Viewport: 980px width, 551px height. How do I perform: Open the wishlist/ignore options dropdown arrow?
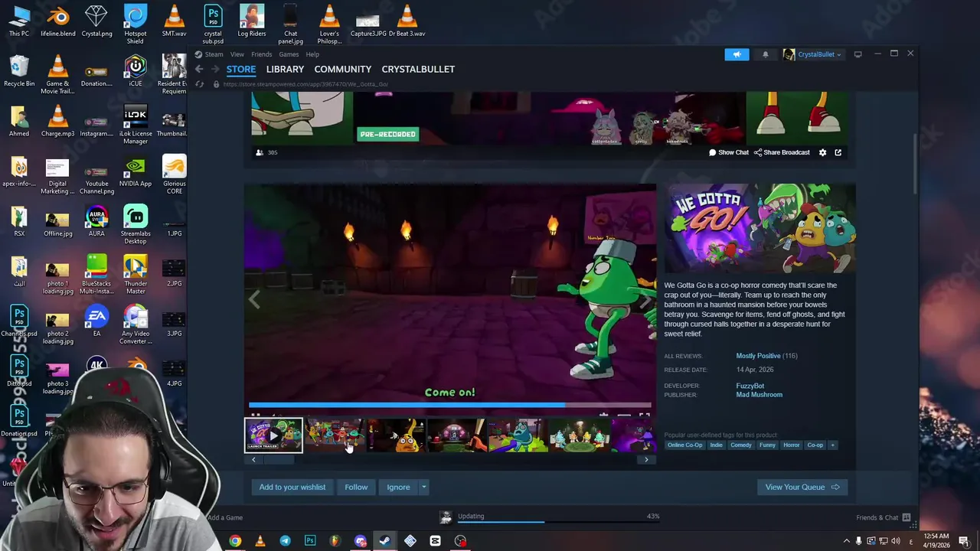tap(423, 487)
